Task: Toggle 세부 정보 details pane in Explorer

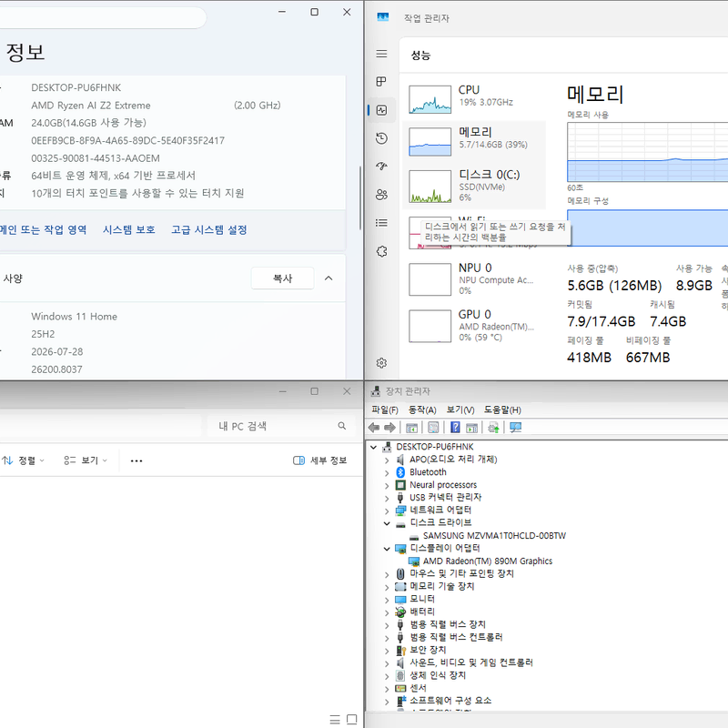Action: click(320, 460)
